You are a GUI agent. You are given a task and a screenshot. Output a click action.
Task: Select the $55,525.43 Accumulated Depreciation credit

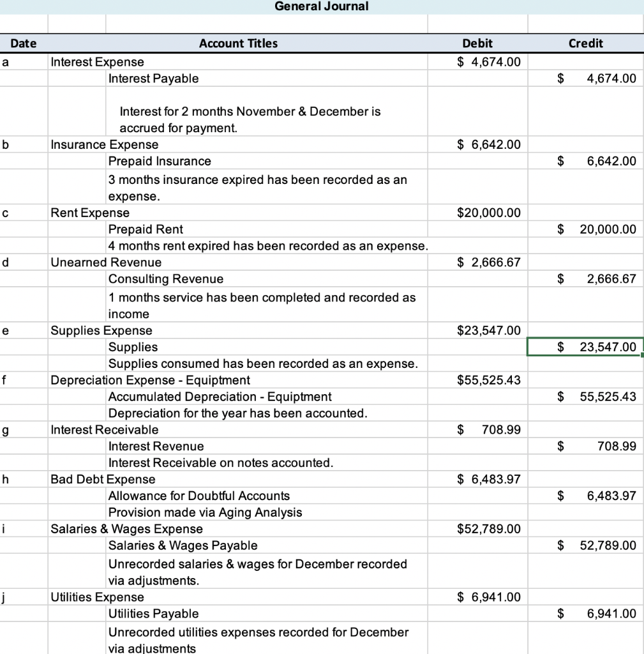[x=585, y=396]
